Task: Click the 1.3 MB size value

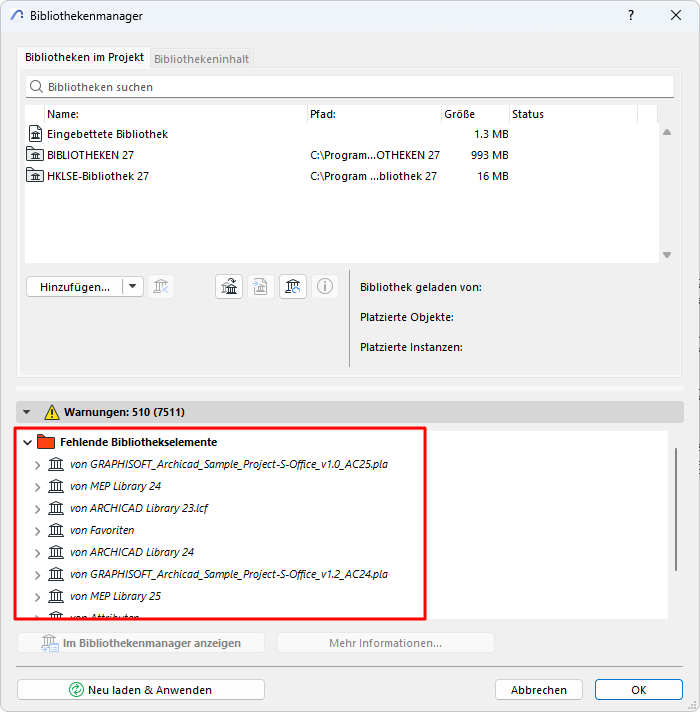Action: [491, 134]
